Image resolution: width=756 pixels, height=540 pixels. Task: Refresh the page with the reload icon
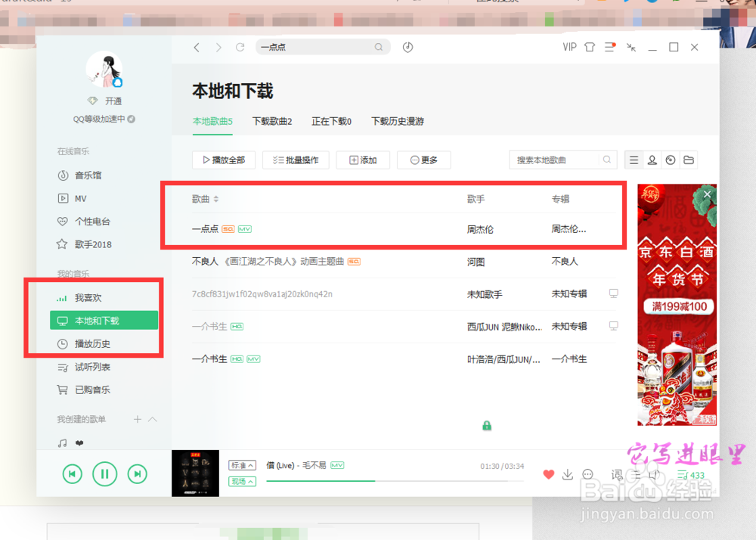pyautogui.click(x=240, y=47)
